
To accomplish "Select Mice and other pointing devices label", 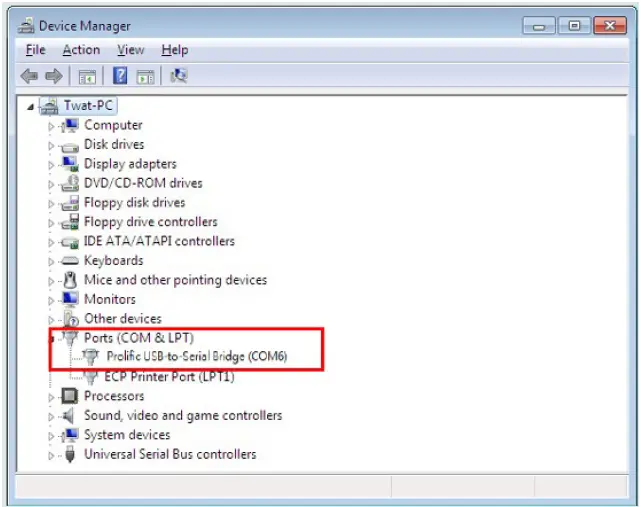I will click(175, 280).
